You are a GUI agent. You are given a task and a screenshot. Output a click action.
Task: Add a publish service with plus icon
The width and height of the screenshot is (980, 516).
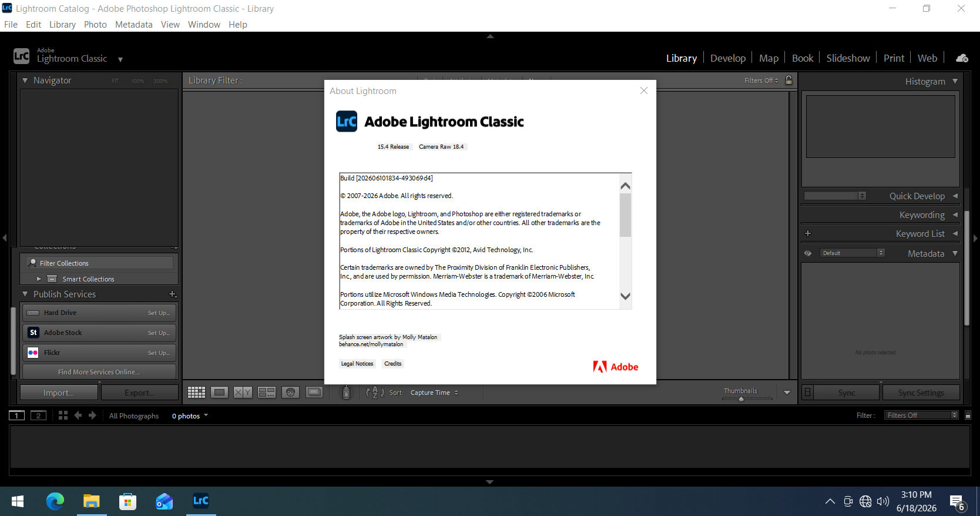point(172,294)
